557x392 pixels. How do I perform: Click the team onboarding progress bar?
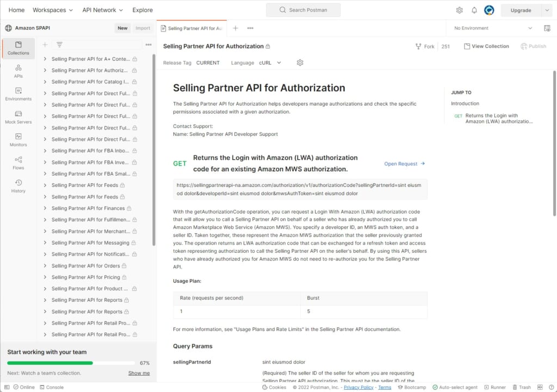tap(71, 363)
